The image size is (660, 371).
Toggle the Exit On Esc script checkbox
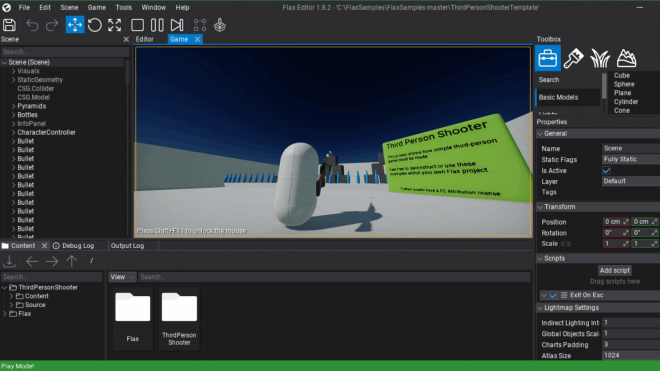[554, 295]
